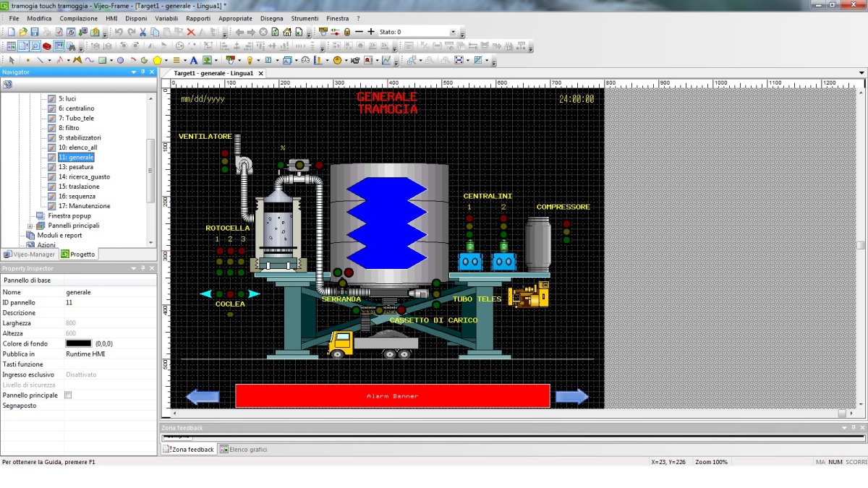
Task: Open the Compilazione menu
Action: point(78,18)
